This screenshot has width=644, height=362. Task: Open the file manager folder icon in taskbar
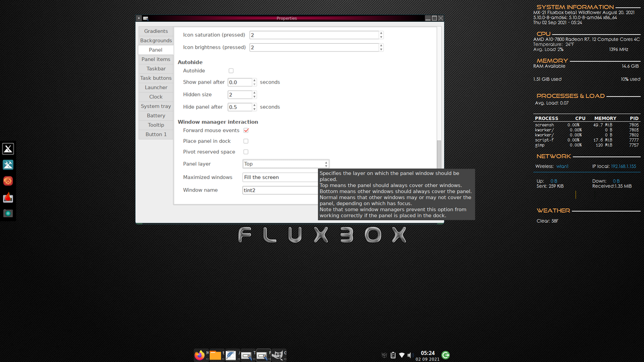[x=215, y=355]
